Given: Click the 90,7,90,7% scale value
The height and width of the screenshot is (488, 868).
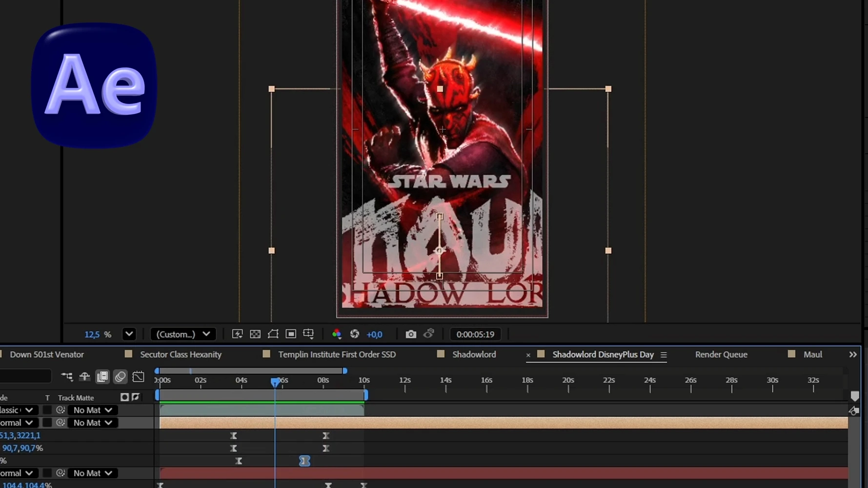Looking at the screenshot, I should (22, 448).
